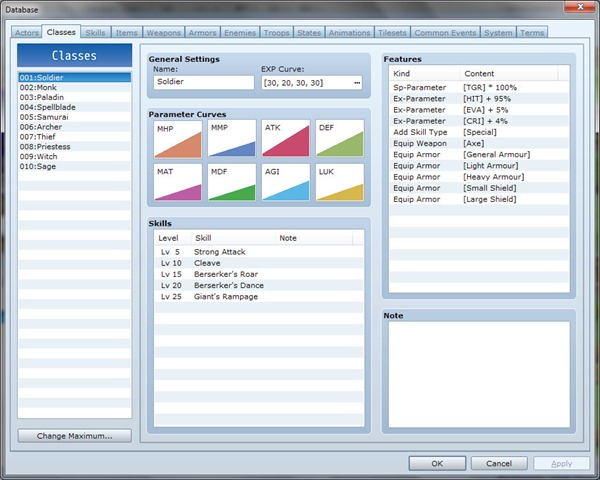Open the LUK parameter curve graph
600x480 pixels.
click(x=340, y=183)
